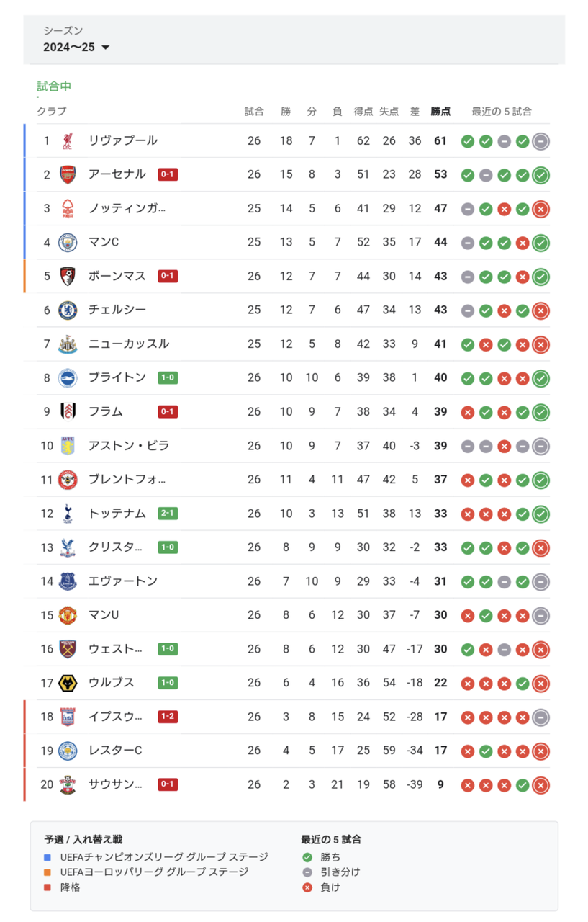The width and height of the screenshot is (588, 922).
Task: Click the blue Champions League legend square
Action: pyautogui.click(x=48, y=857)
